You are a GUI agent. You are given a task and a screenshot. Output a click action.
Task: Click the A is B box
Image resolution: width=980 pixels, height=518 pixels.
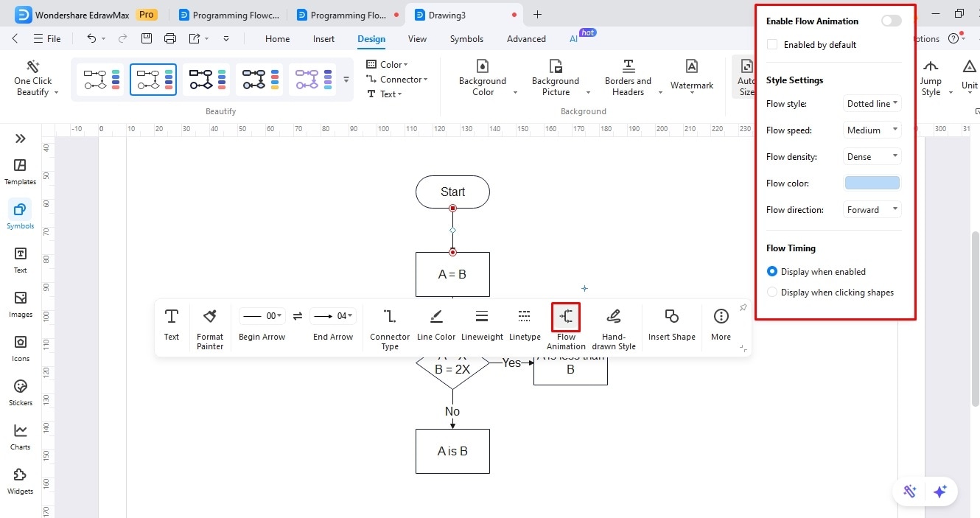point(452,451)
